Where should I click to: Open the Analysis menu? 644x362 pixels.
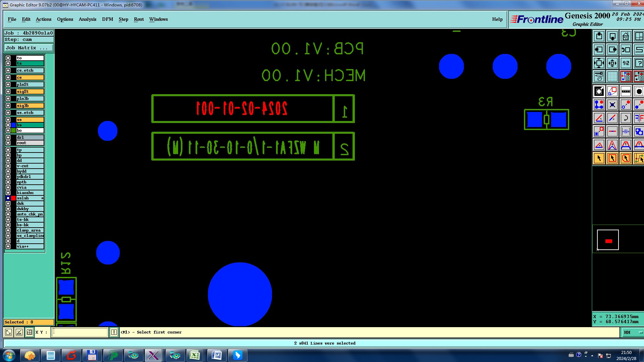(87, 19)
